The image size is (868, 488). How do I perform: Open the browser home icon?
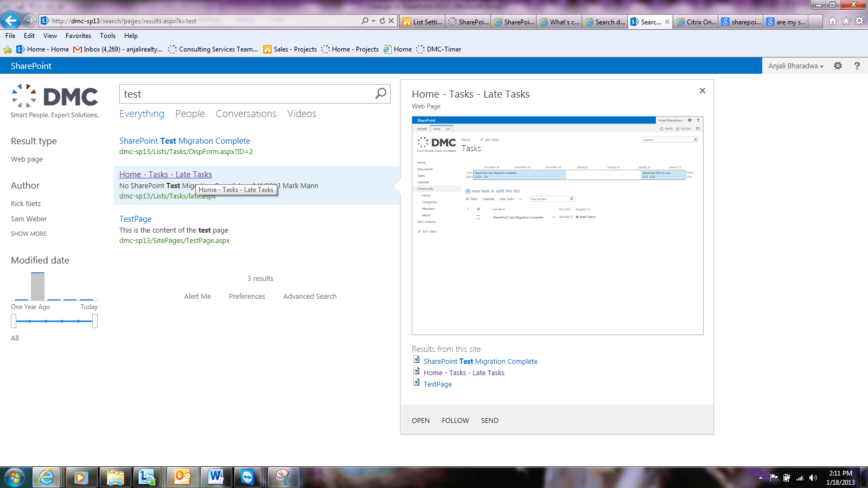(832, 21)
